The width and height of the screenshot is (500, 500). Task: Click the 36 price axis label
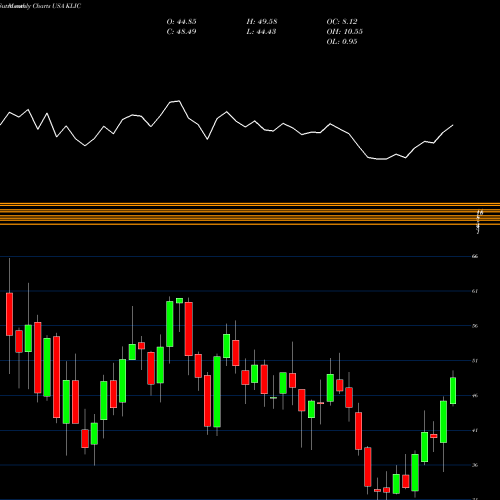coord(475,465)
